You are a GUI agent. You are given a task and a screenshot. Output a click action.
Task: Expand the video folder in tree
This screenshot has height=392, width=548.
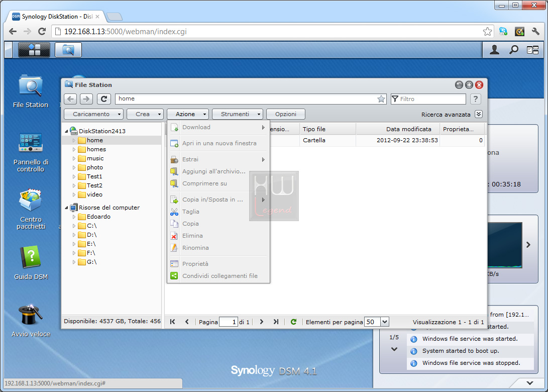pos(74,195)
